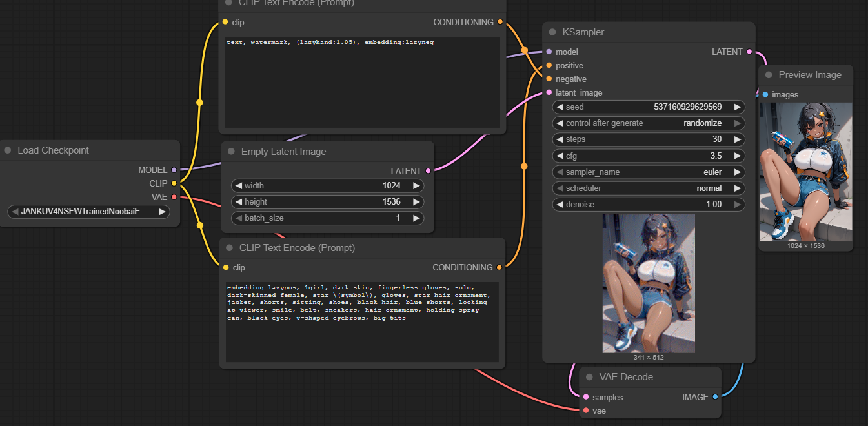The height and width of the screenshot is (426, 868).
Task: Select the VAE Decode node title
Action: tap(626, 377)
